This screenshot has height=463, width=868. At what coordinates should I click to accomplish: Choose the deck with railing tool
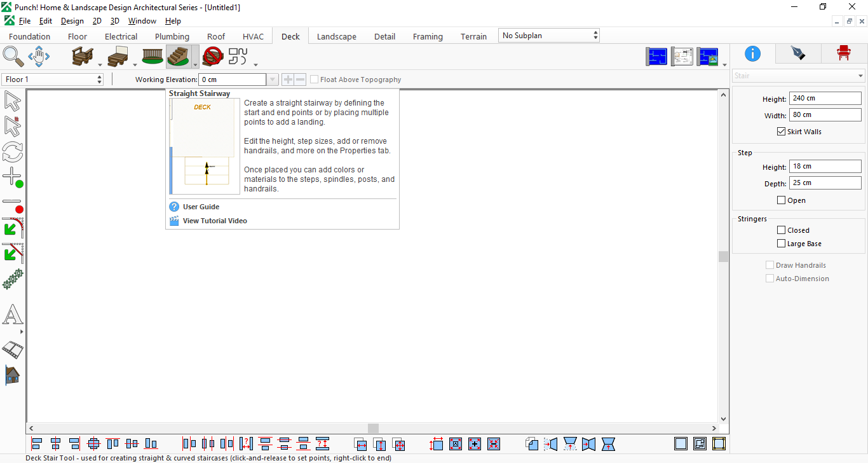pos(83,57)
